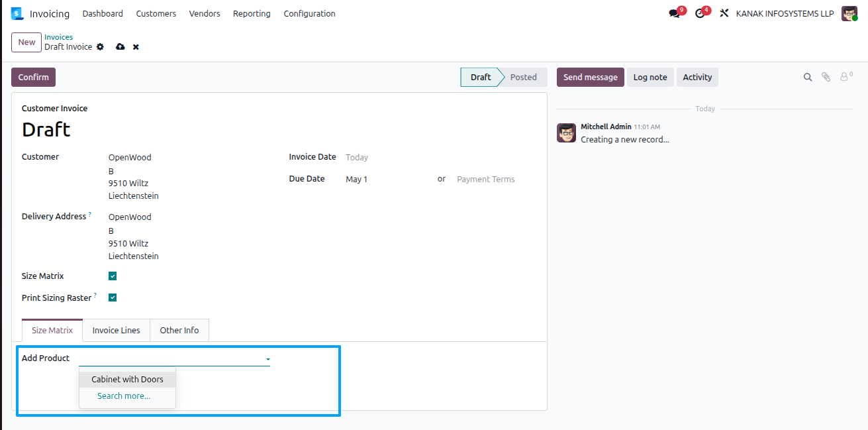Select Cabinet with Doors from the list
The width and height of the screenshot is (868, 430).
click(x=127, y=380)
